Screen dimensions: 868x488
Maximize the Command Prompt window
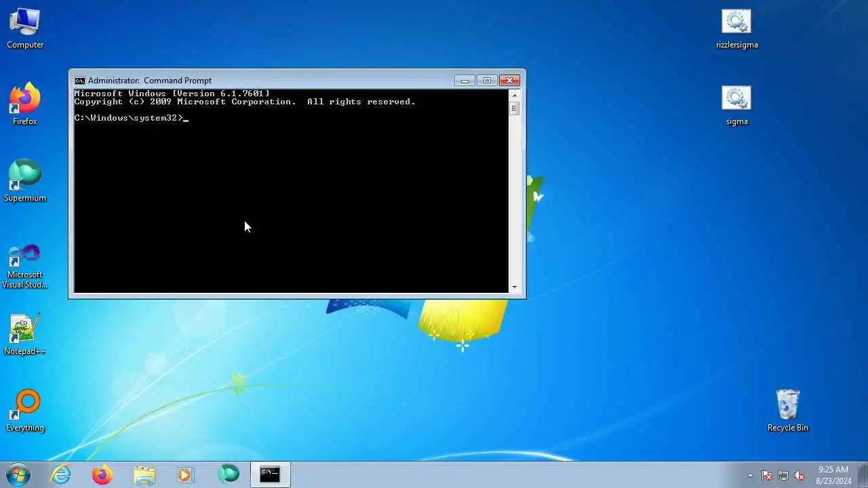click(487, 81)
